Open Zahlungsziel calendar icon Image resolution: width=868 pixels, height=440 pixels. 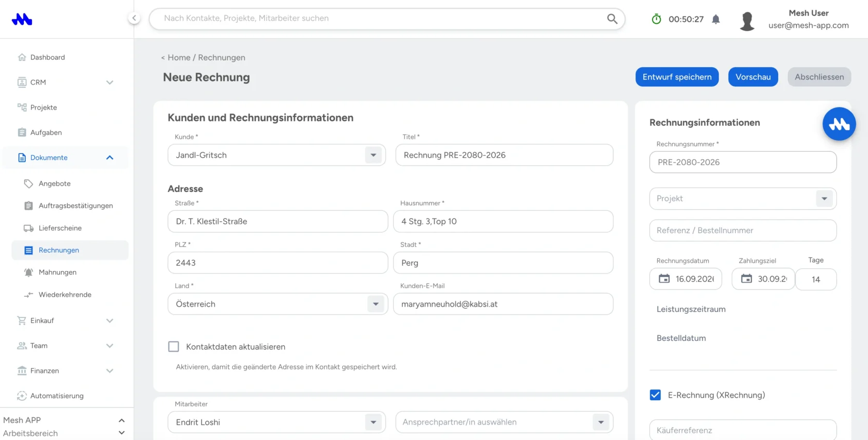(x=747, y=279)
